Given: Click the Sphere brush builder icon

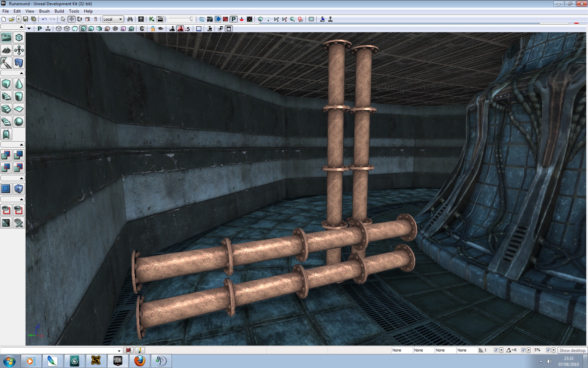Looking at the screenshot, I should 19,122.
